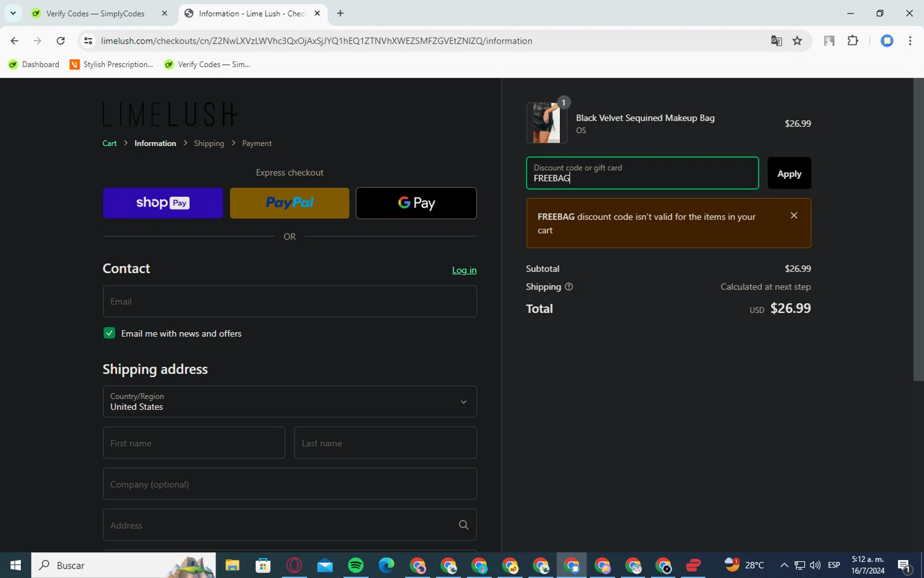Pay with Shop Pay button
924x578 pixels.
tap(163, 203)
